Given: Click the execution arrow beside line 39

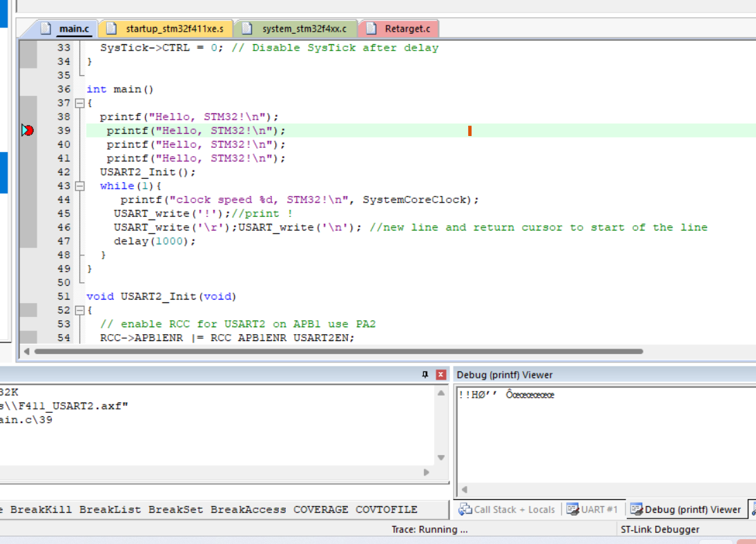Looking at the screenshot, I should click(27, 130).
